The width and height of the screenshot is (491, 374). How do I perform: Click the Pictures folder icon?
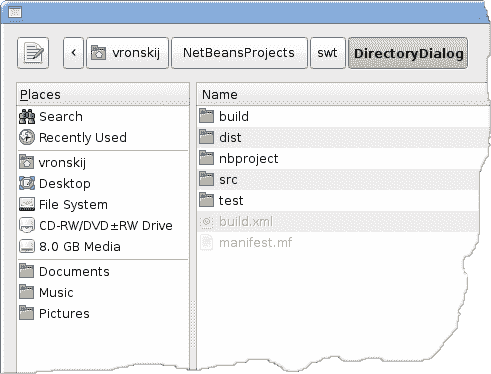(26, 313)
